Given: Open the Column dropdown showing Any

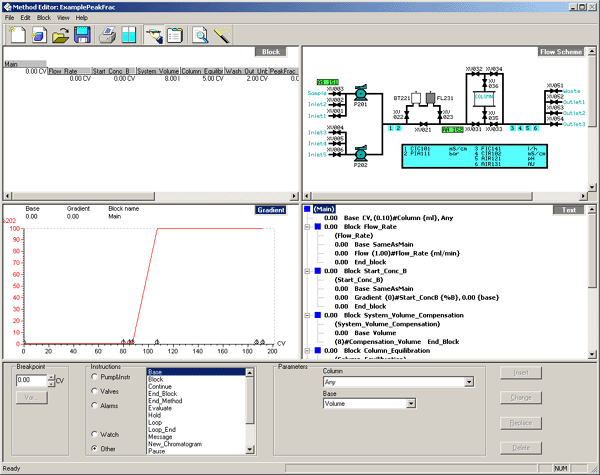Looking at the screenshot, I should coord(469,382).
